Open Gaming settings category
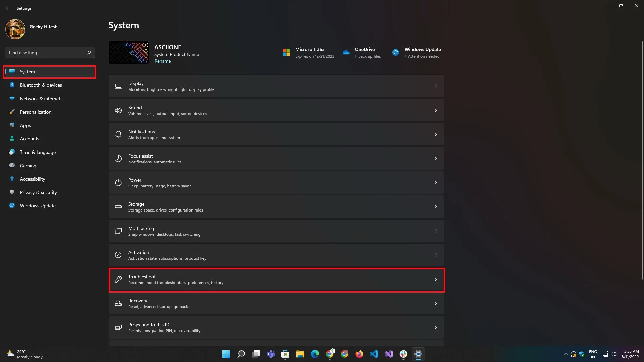 tap(50, 166)
